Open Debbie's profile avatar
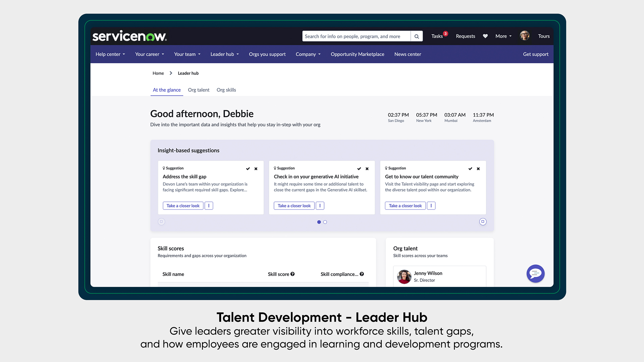The image size is (644, 362). tap(525, 36)
